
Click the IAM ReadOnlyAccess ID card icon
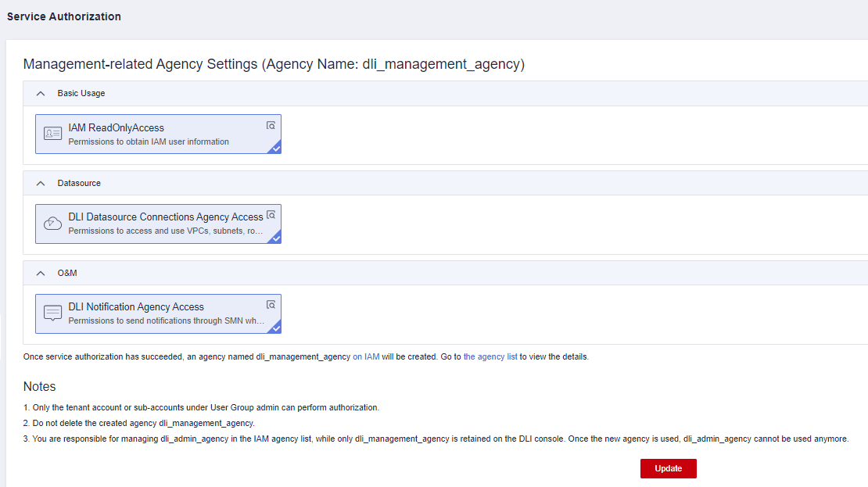coord(52,134)
